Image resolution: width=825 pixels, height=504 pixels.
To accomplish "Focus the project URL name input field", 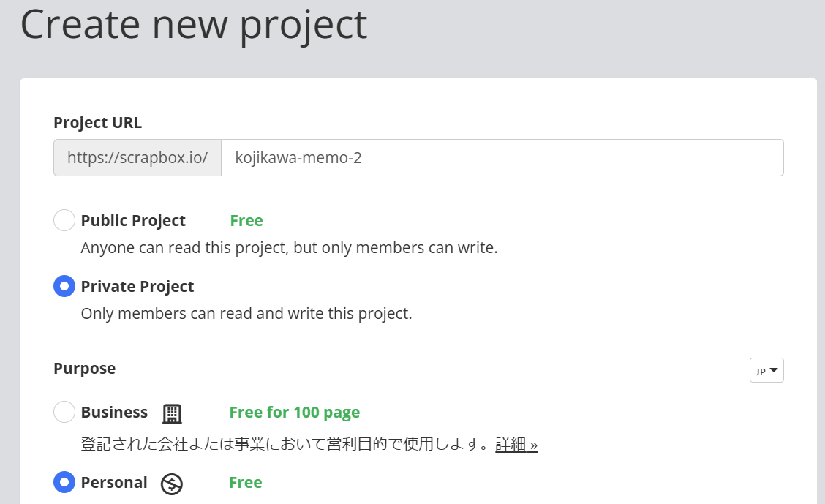I will (502, 158).
